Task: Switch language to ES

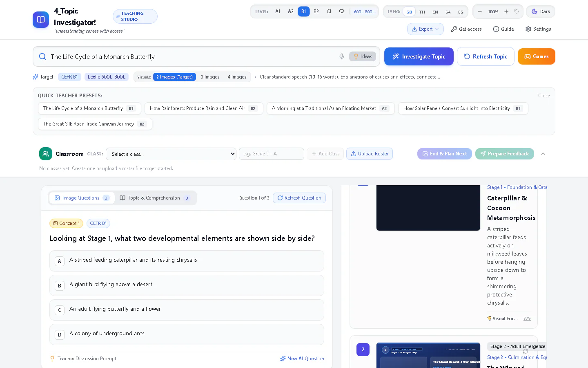Action: (461, 12)
